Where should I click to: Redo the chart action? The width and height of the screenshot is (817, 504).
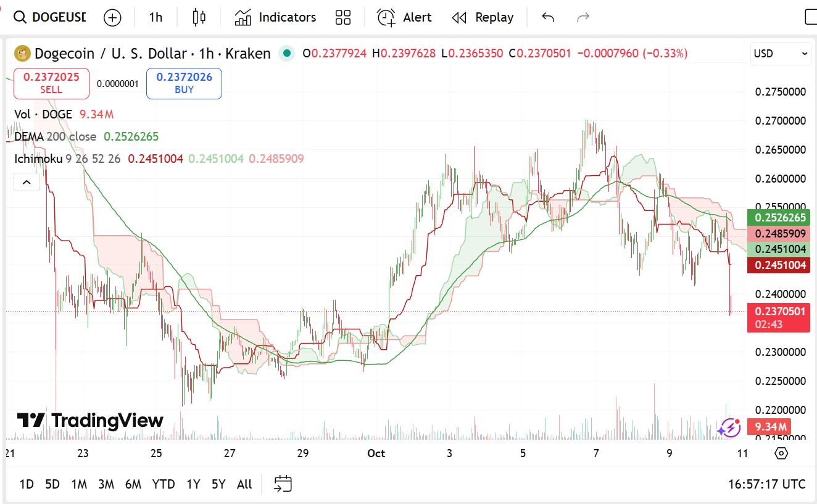click(x=583, y=17)
